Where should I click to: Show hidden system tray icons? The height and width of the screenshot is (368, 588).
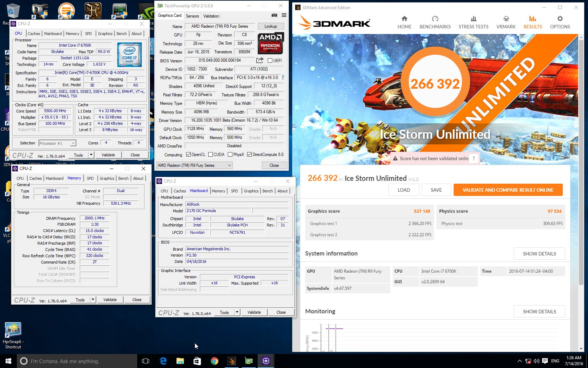[519, 361]
